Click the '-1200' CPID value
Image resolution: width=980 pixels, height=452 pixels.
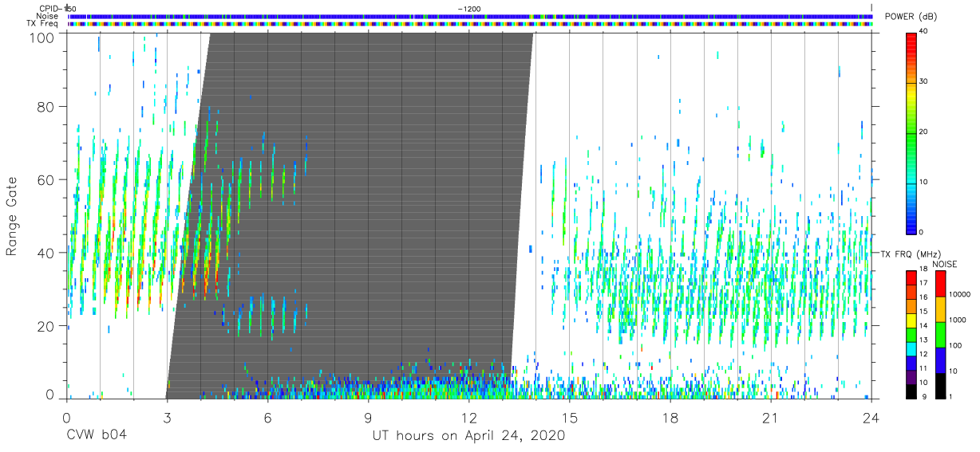point(469,8)
